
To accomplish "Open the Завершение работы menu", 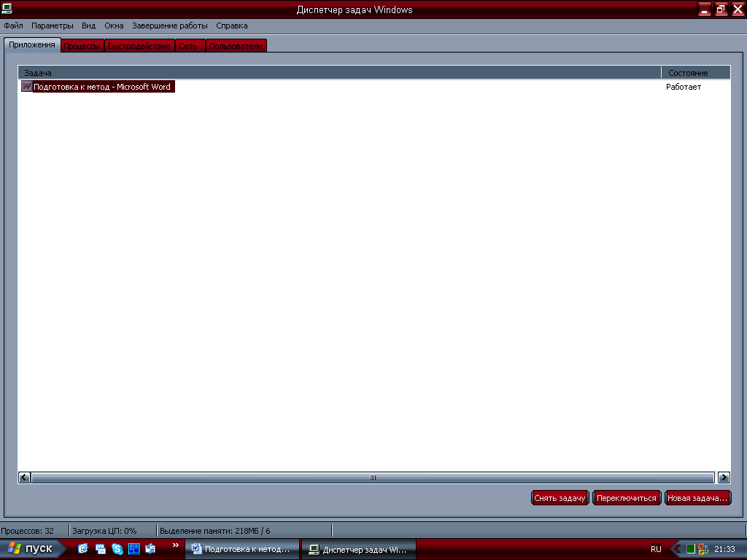I will [x=169, y=26].
